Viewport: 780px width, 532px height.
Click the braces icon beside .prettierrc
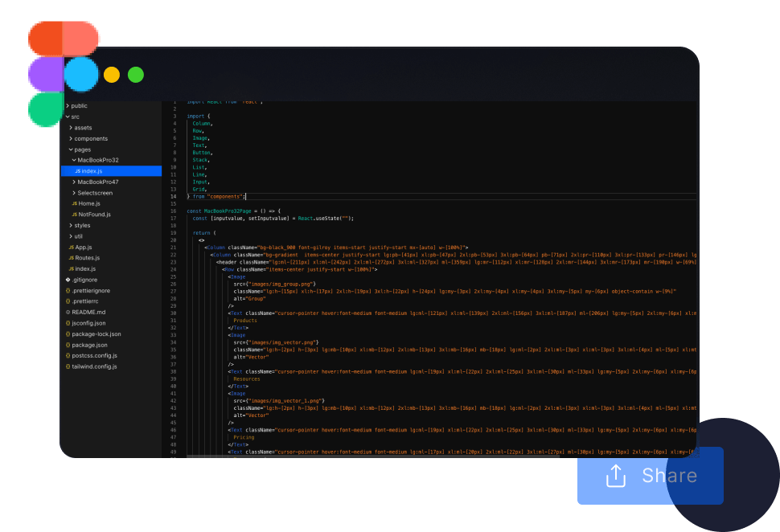point(68,301)
